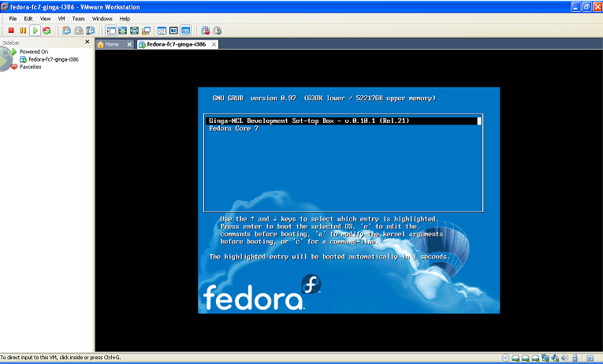Screen dimensions: 603x364
Task: Close the Home tab with its X
Action: [129, 45]
